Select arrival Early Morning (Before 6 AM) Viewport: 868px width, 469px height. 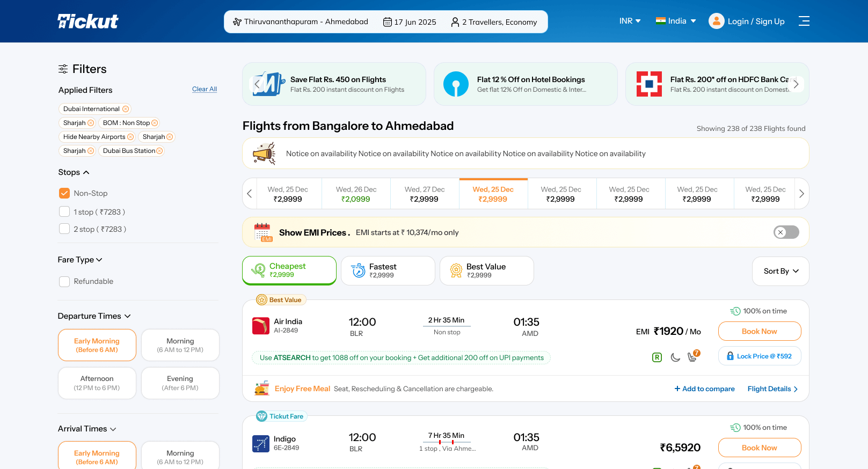coord(97,456)
